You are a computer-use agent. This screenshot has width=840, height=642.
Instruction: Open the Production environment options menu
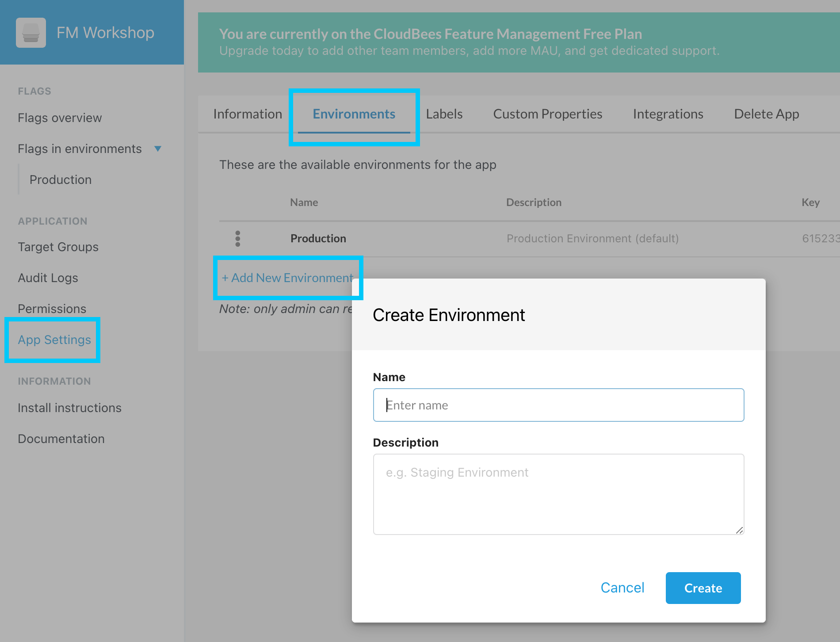coord(238,239)
